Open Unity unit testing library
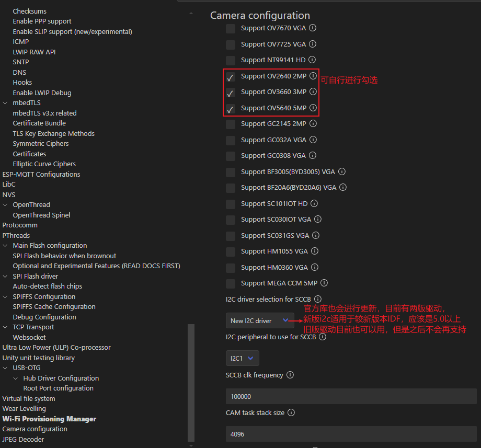481x448 pixels. point(38,358)
